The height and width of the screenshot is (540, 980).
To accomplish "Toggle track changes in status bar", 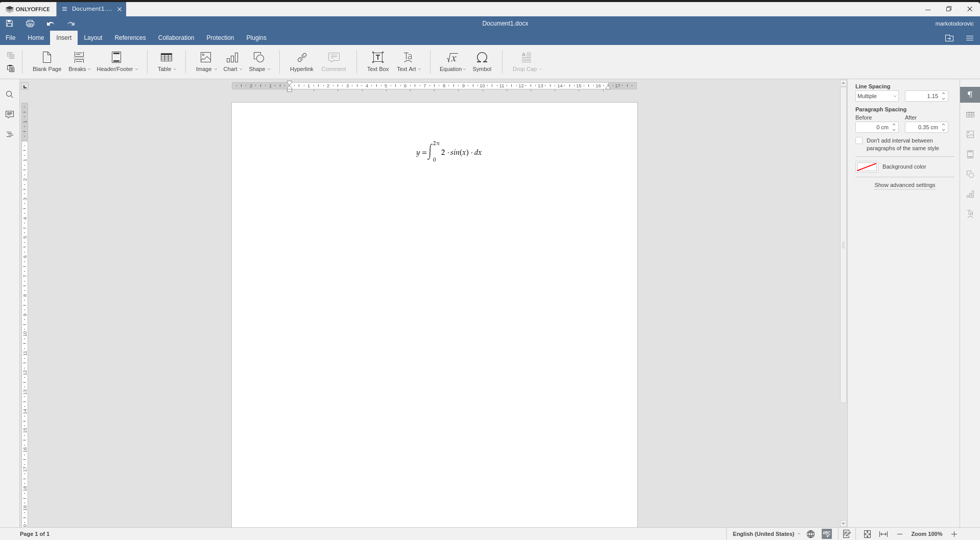I will (847, 534).
